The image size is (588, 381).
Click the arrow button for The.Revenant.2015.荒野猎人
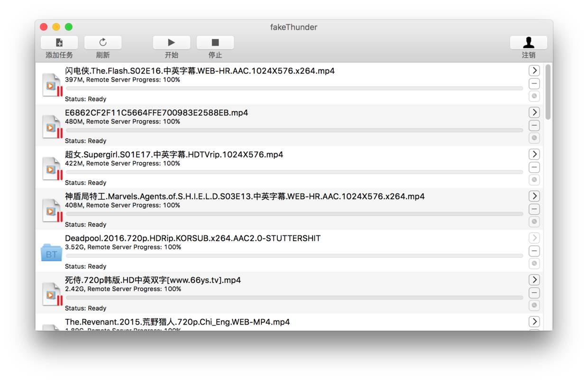click(x=534, y=321)
